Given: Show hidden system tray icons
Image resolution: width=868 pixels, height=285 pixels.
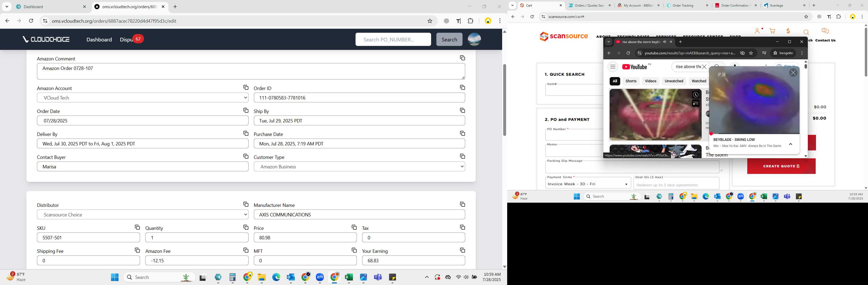Looking at the screenshot, I should click(427, 277).
